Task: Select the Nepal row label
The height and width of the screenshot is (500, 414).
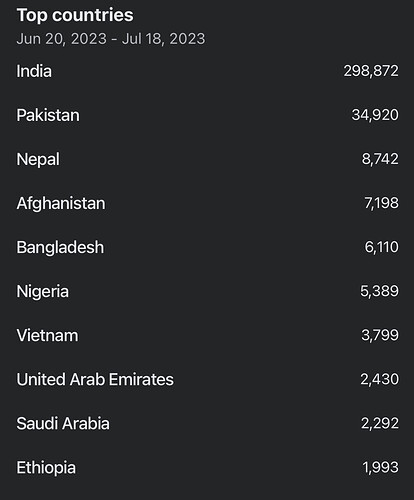Action: [38, 159]
